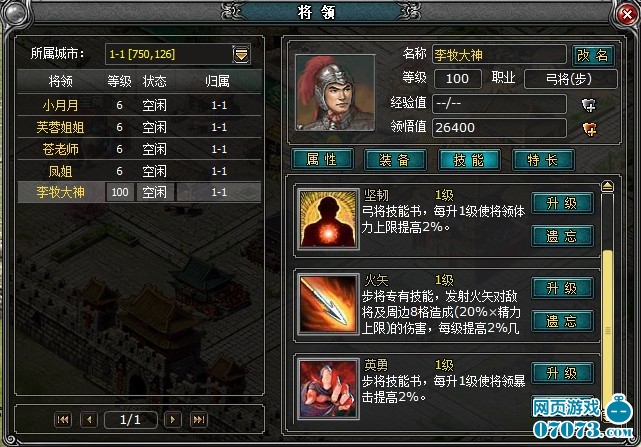Open the 特长 tab
The height and width of the screenshot is (447, 641).
[543, 159]
